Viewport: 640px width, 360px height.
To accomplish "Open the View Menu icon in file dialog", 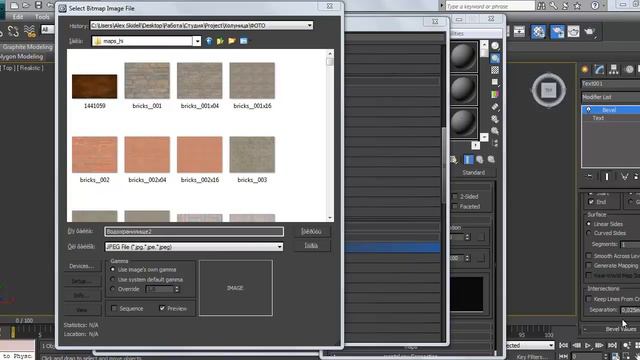I will (244, 41).
